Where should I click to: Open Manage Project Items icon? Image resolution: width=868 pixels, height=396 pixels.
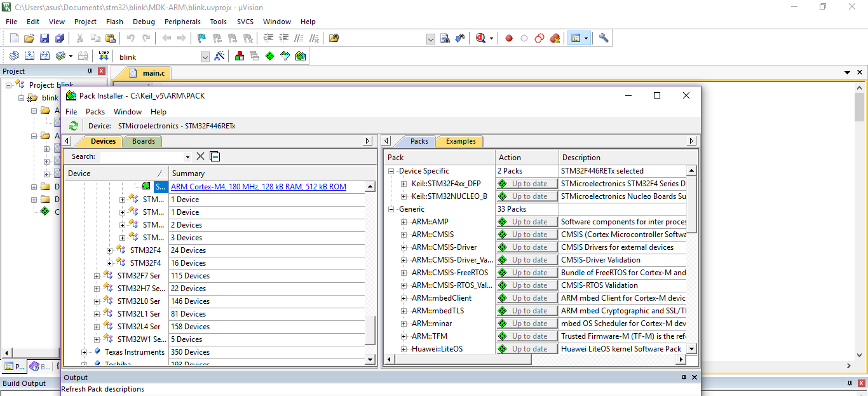[240, 56]
